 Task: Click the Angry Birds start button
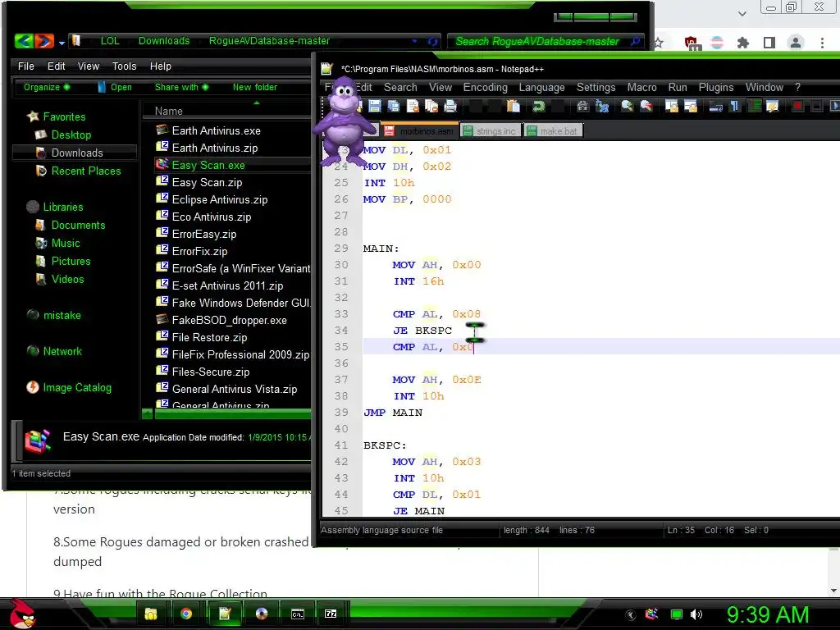pyautogui.click(x=22, y=614)
